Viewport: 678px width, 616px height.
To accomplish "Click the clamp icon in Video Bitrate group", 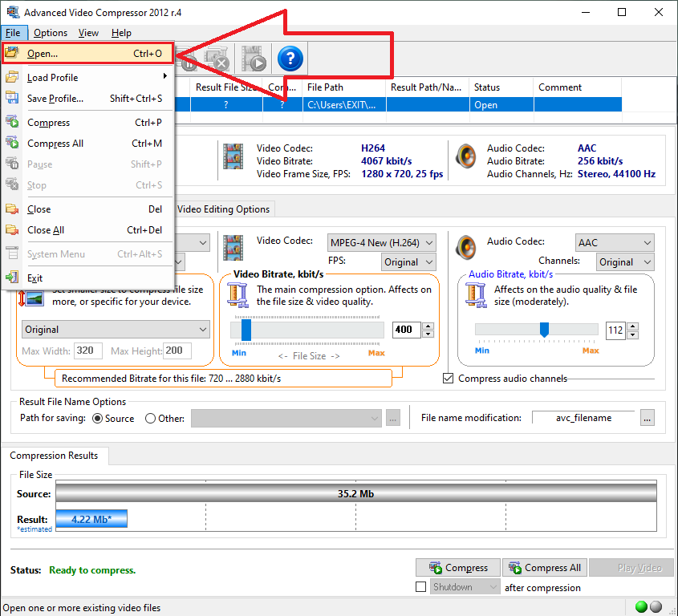I will pos(238,295).
